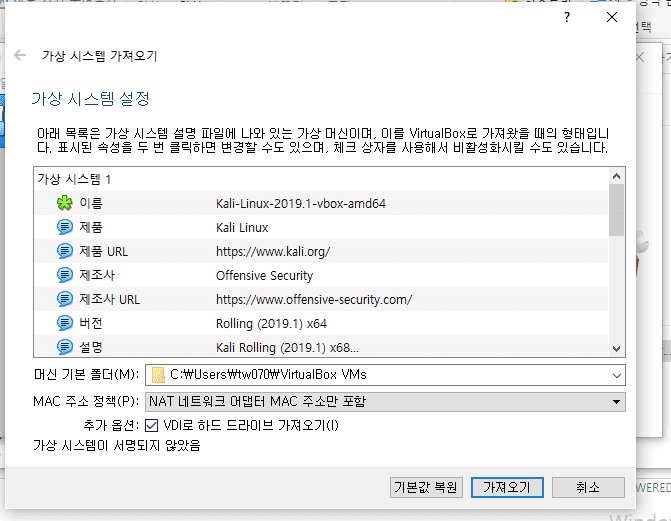Select the Rolling (2019.1) x64 version value
The image size is (671, 521).
coord(271,323)
